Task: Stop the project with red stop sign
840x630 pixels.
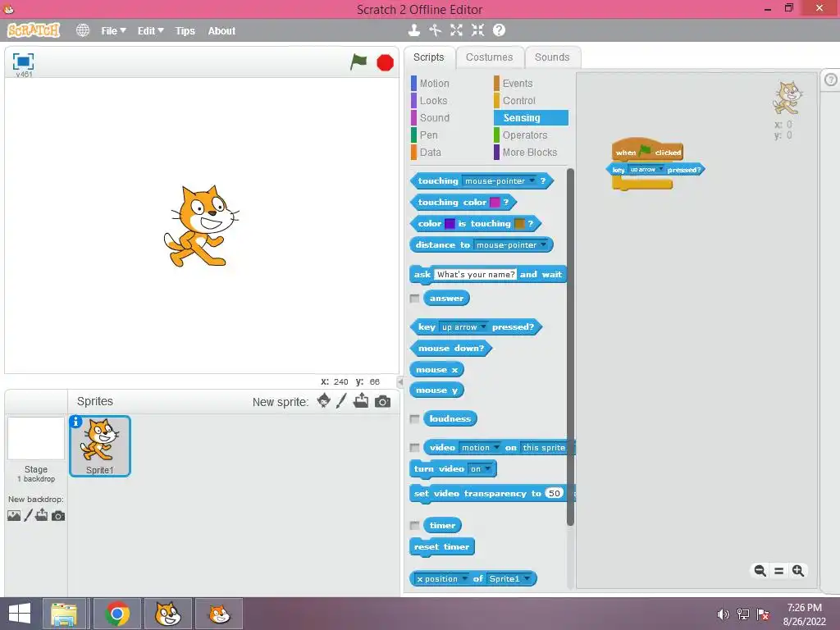Action: pos(385,62)
